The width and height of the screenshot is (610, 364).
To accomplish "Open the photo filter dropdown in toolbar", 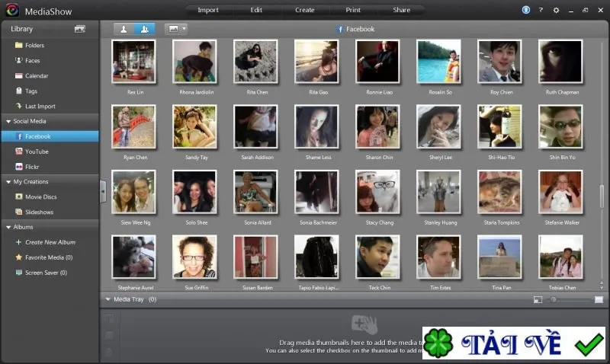I will 176,29.
